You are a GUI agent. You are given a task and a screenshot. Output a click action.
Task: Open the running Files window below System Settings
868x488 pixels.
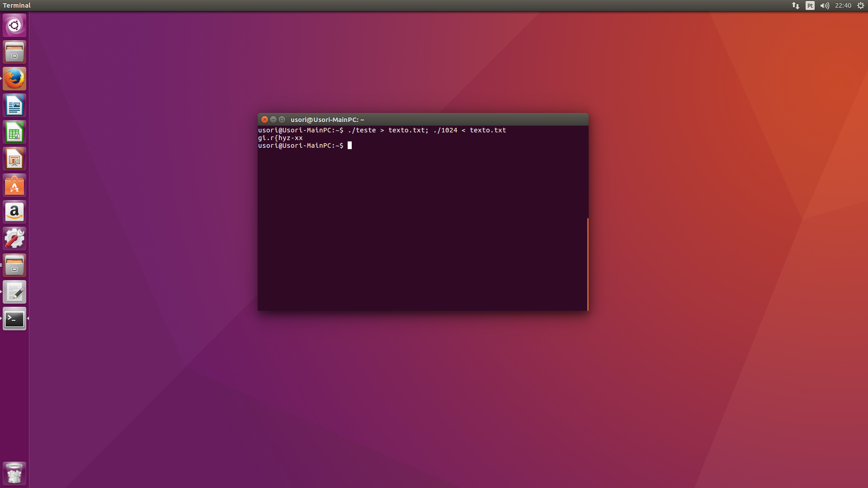point(14,265)
